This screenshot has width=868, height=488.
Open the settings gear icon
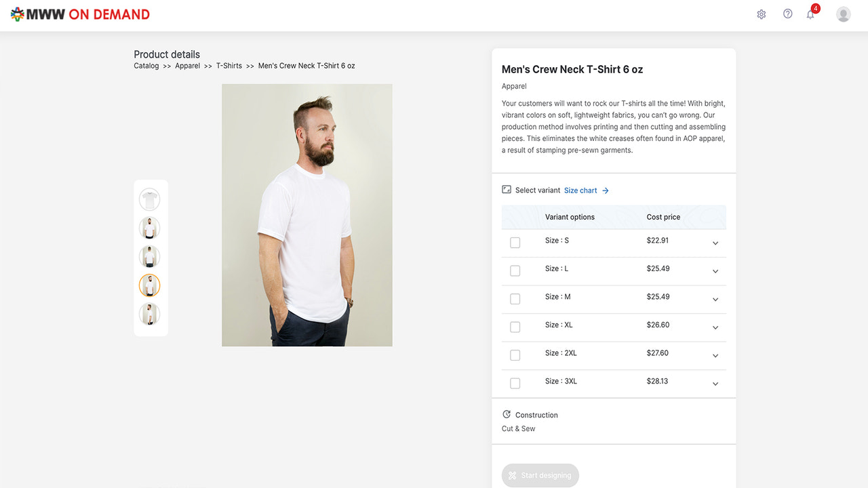(761, 14)
